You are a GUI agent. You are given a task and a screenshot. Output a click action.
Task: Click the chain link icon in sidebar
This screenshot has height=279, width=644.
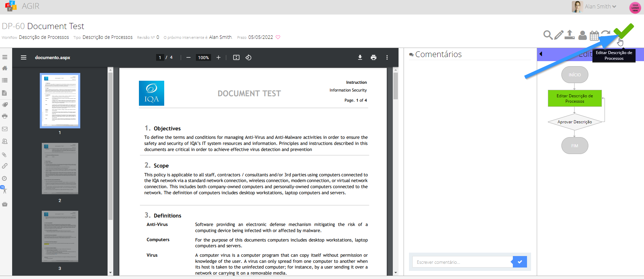[5, 166]
